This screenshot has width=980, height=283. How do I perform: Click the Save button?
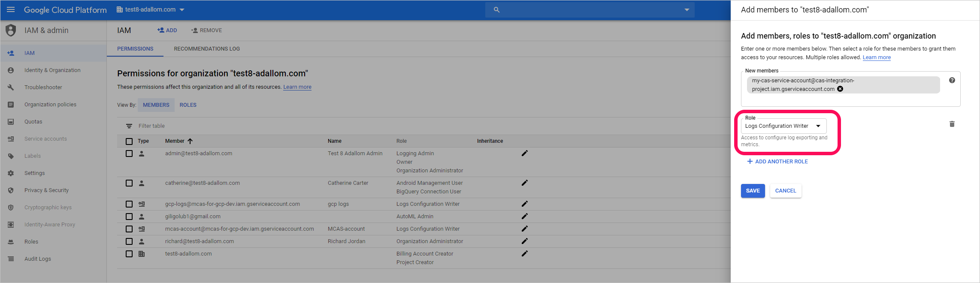point(752,191)
